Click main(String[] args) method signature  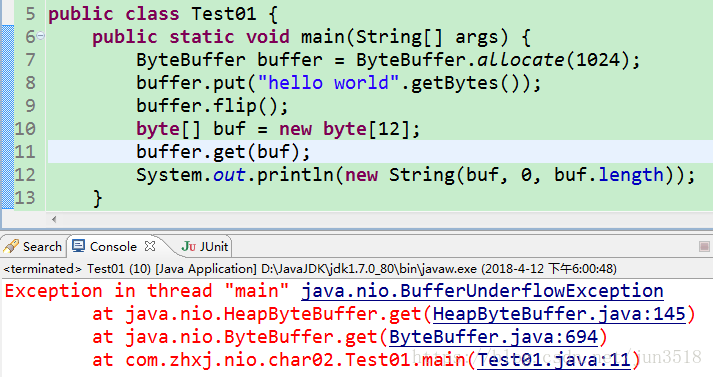click(405, 37)
